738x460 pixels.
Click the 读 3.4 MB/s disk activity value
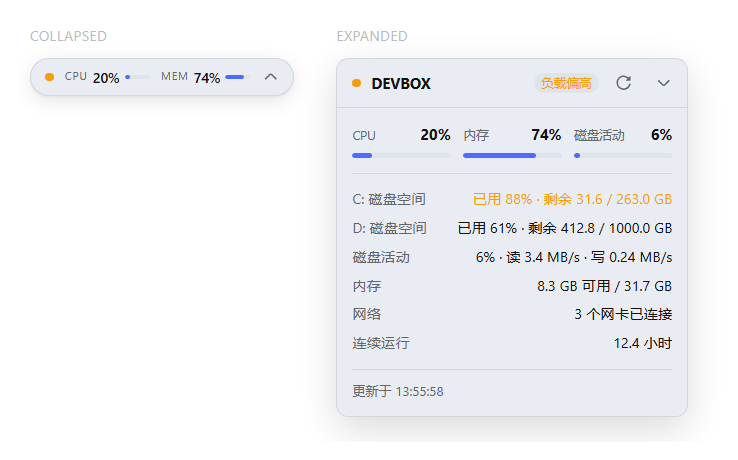coord(543,257)
